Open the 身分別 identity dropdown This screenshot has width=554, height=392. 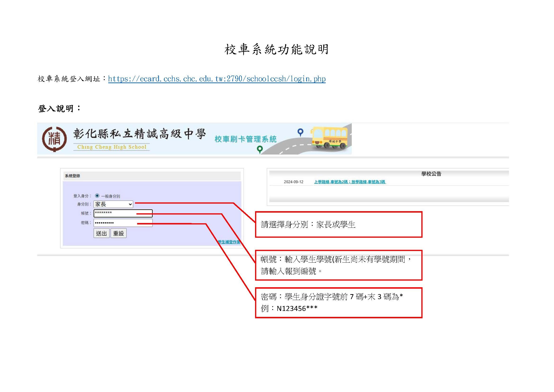pyautogui.click(x=113, y=204)
